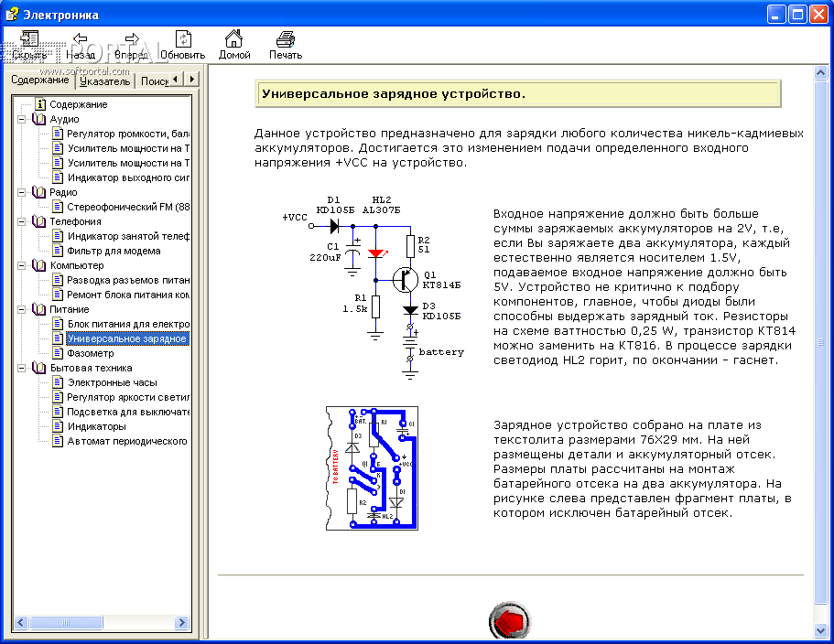Click the tree pane scroll right arrow
Screen dimensions: 834x644
coord(182,622)
